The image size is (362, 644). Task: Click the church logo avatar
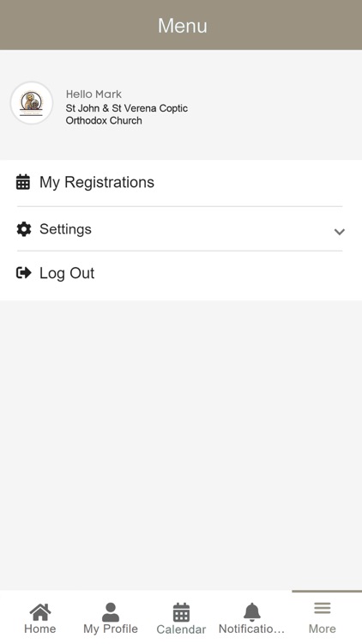(x=32, y=103)
